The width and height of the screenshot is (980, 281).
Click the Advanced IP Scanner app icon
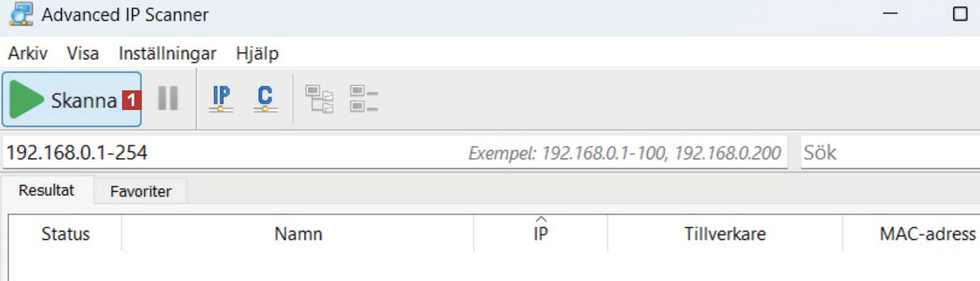(x=21, y=14)
